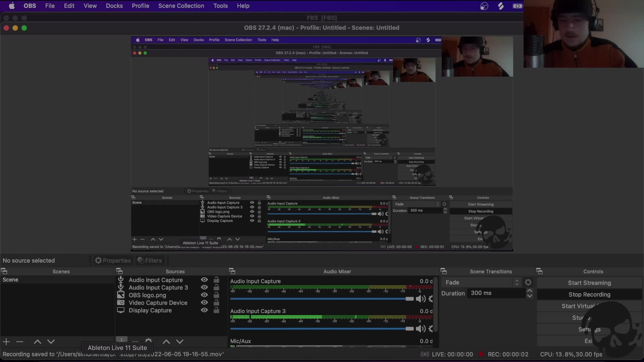Open source Properties button
This screenshot has height=362, width=644.
point(113,260)
